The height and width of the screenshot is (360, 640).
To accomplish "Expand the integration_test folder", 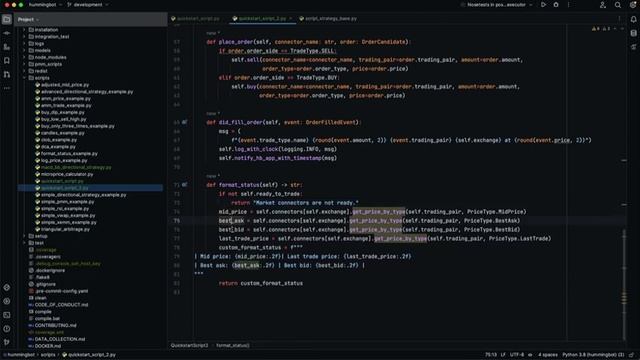I will coord(24,37).
